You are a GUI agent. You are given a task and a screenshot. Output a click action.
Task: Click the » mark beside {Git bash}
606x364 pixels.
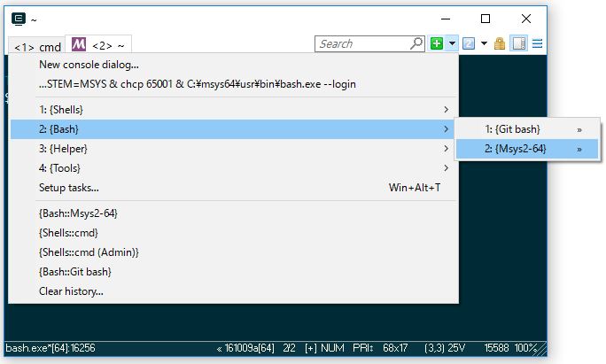click(x=579, y=130)
